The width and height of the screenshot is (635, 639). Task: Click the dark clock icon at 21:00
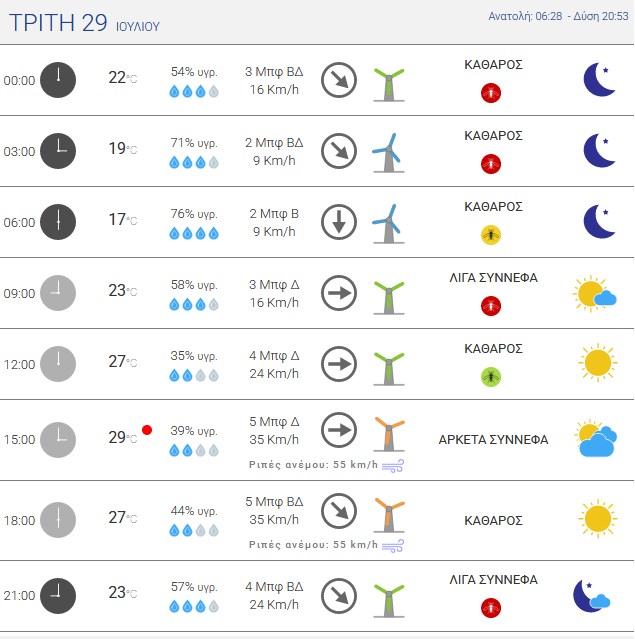tap(58, 595)
